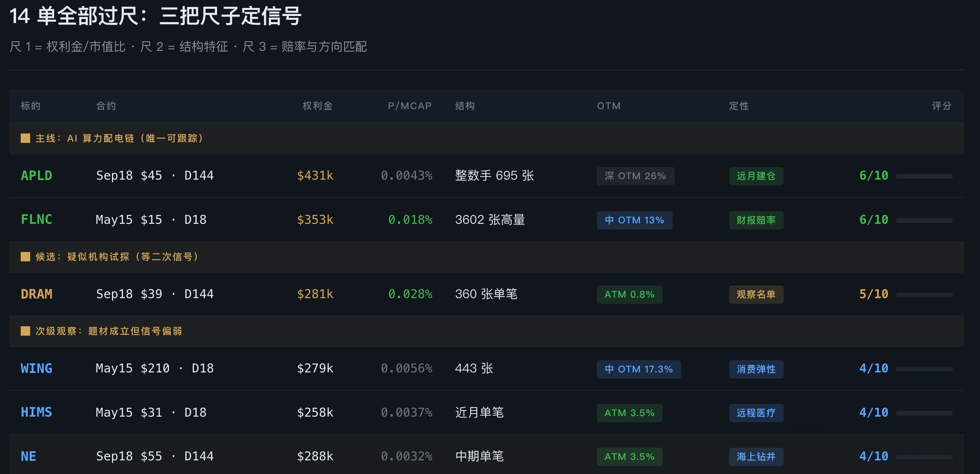Screen dimensions: 980x474
Task: Click the orange square beside 主线 section
Action: (25, 138)
